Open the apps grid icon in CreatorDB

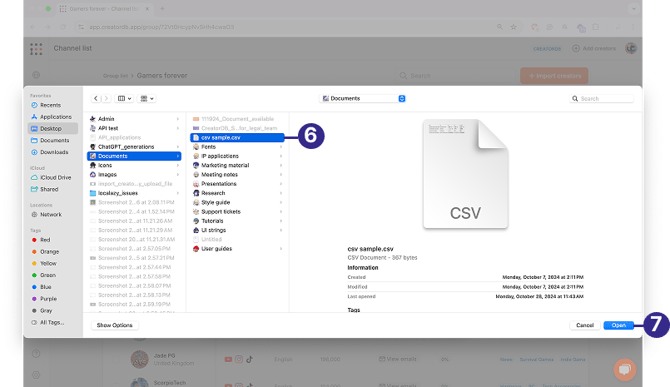tap(36, 49)
